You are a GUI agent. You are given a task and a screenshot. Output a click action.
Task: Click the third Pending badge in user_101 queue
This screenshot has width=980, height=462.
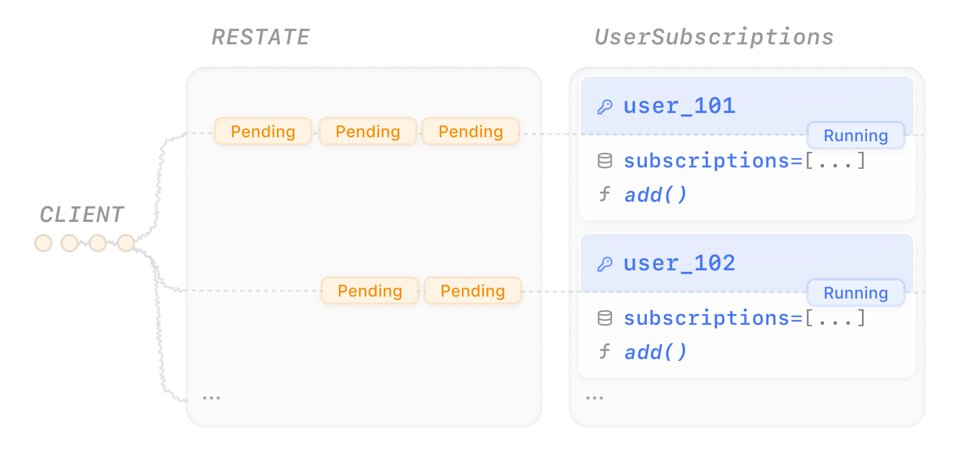(471, 131)
